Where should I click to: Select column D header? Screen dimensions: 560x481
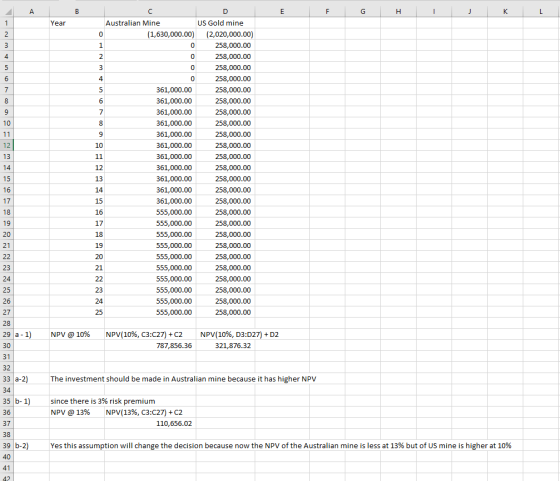(x=225, y=11)
